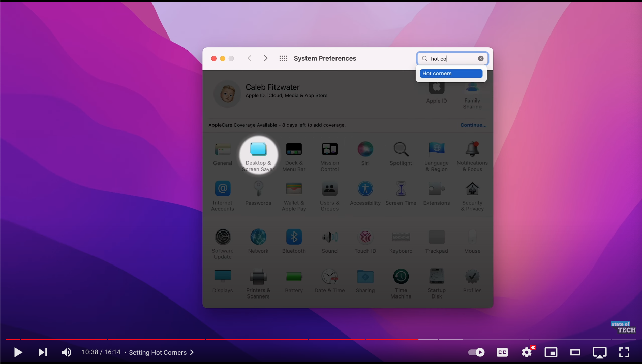Image resolution: width=642 pixels, height=364 pixels.
Task: Open Date & Time preferences
Action: pos(329,277)
